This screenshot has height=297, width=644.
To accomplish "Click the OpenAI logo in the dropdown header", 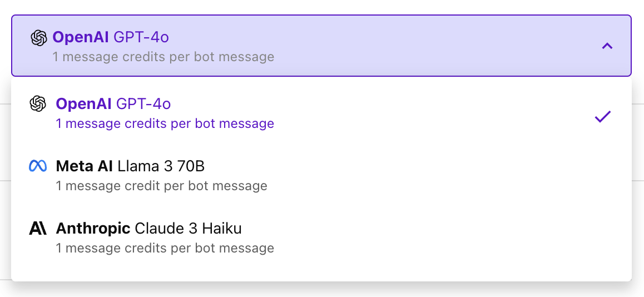I will 38,38.
